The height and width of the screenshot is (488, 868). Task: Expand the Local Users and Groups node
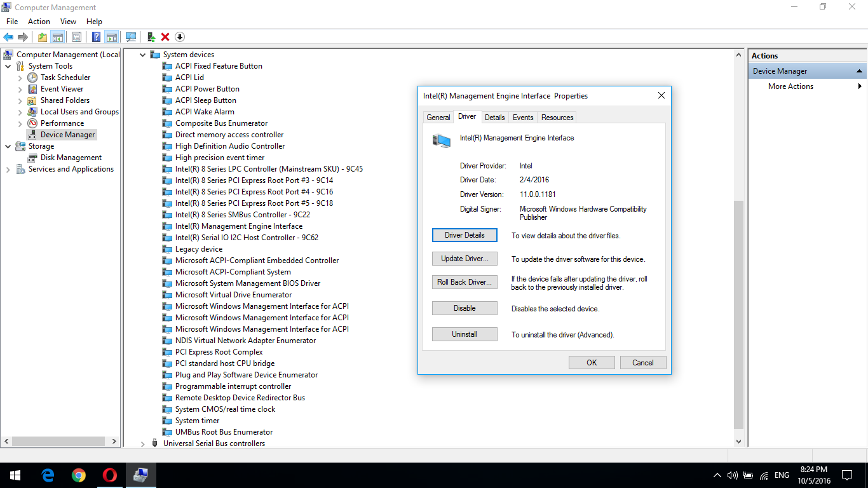tap(20, 112)
